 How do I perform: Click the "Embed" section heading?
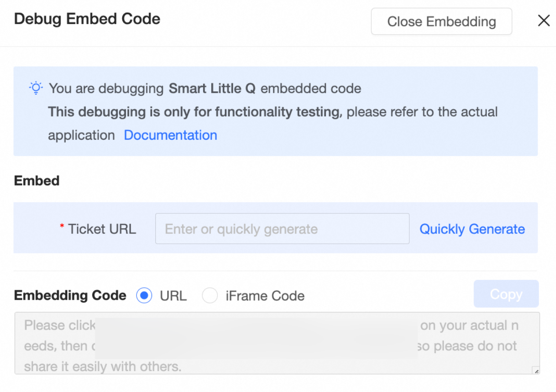[x=37, y=181]
